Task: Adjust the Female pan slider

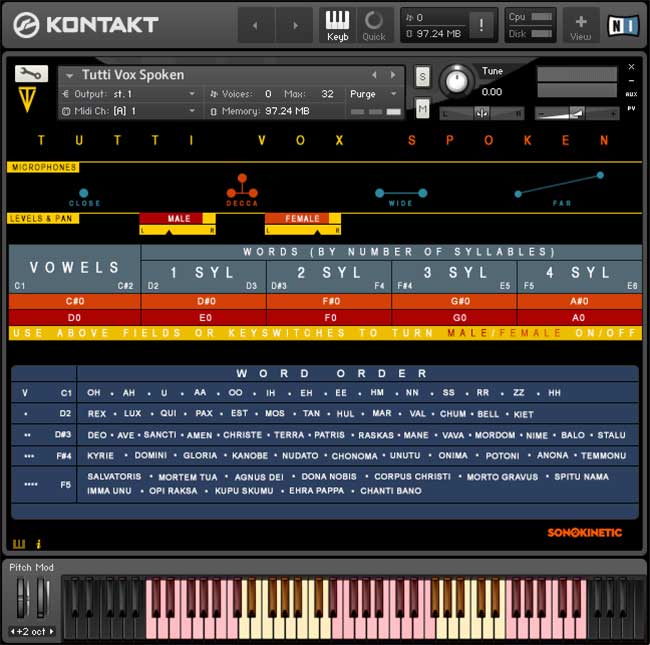Action: click(x=303, y=230)
